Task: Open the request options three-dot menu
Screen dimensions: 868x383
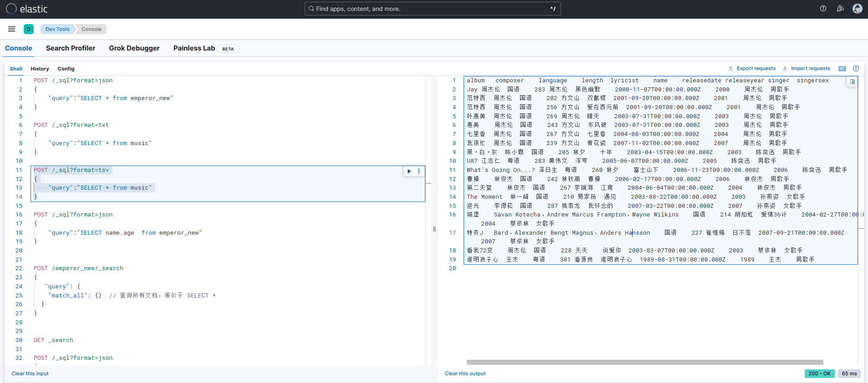Action: coord(419,171)
